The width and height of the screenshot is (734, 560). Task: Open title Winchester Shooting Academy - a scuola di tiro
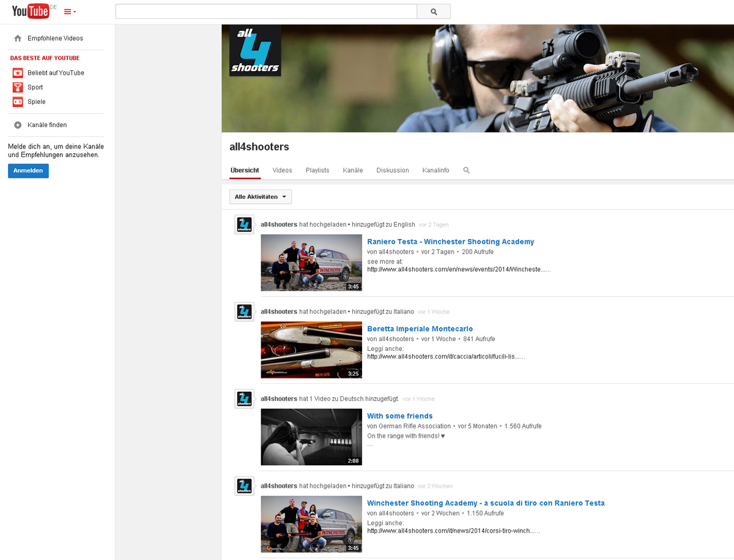pos(486,503)
